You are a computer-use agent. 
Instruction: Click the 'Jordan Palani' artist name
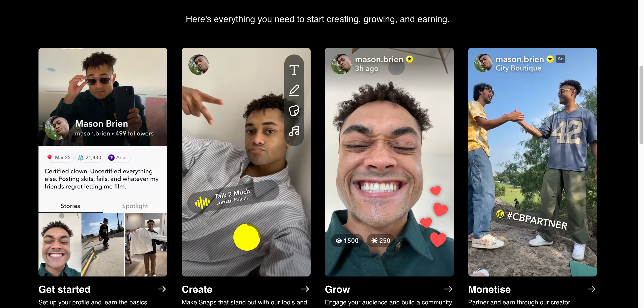[232, 200]
